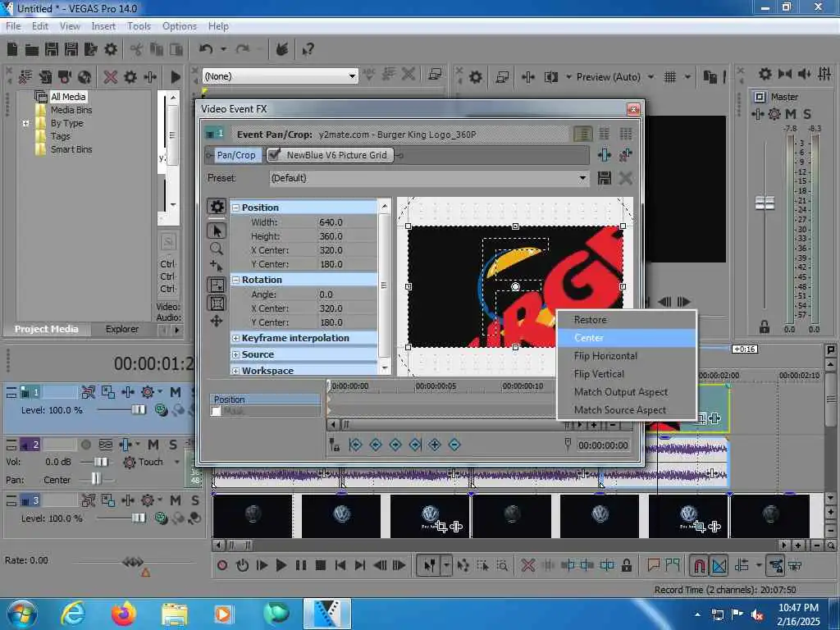This screenshot has width=840, height=630.
Task: Click the Stop button in transport bar
Action: tap(321, 564)
